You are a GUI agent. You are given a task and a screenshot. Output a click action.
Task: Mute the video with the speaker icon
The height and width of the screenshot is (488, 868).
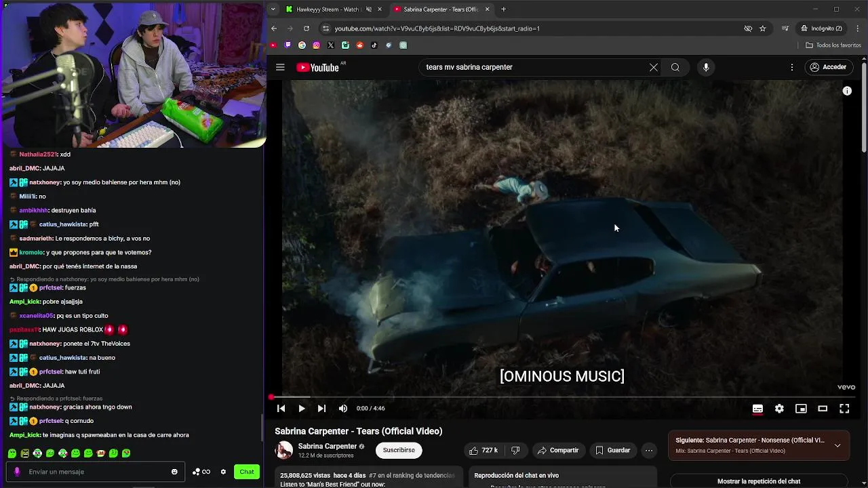[x=342, y=409]
